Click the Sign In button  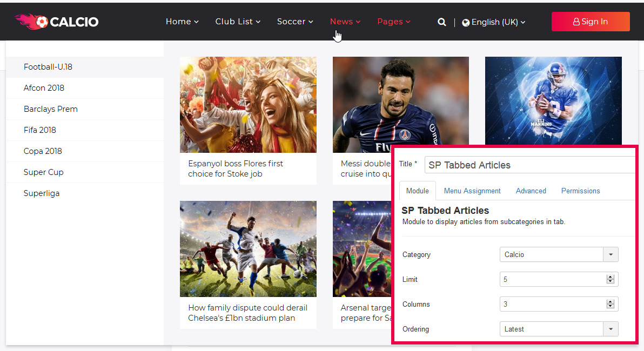tap(590, 22)
